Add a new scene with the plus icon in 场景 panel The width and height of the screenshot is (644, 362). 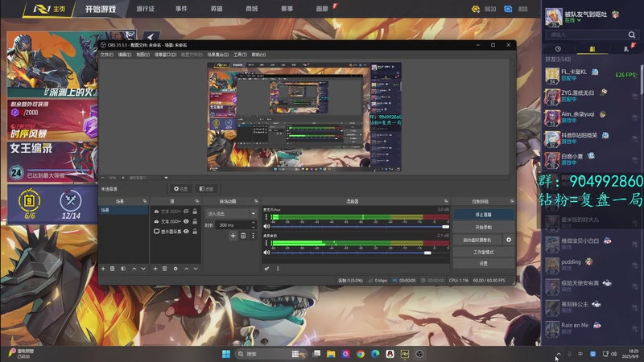click(x=103, y=269)
